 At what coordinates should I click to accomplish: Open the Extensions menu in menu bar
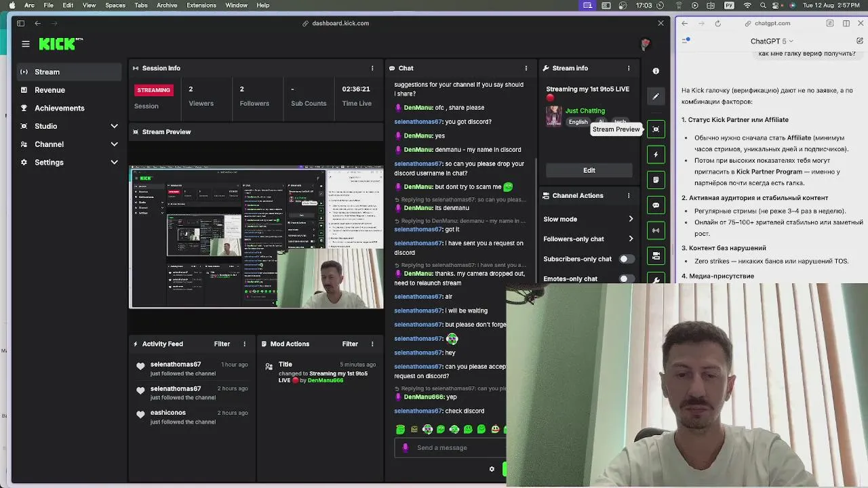tap(201, 5)
